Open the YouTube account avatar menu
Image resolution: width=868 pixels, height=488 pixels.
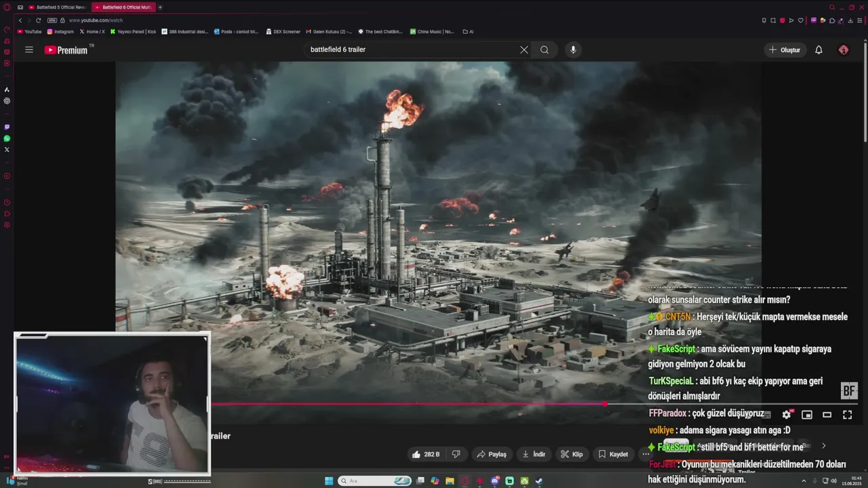(844, 49)
